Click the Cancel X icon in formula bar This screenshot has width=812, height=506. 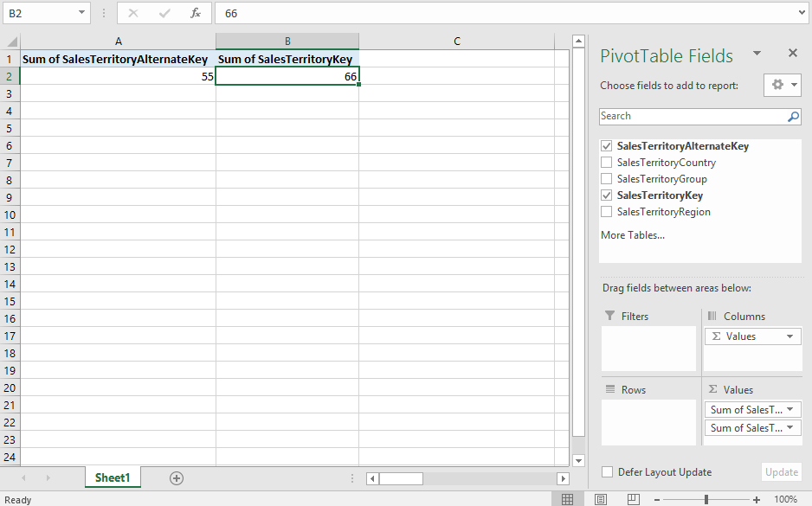pos(133,14)
